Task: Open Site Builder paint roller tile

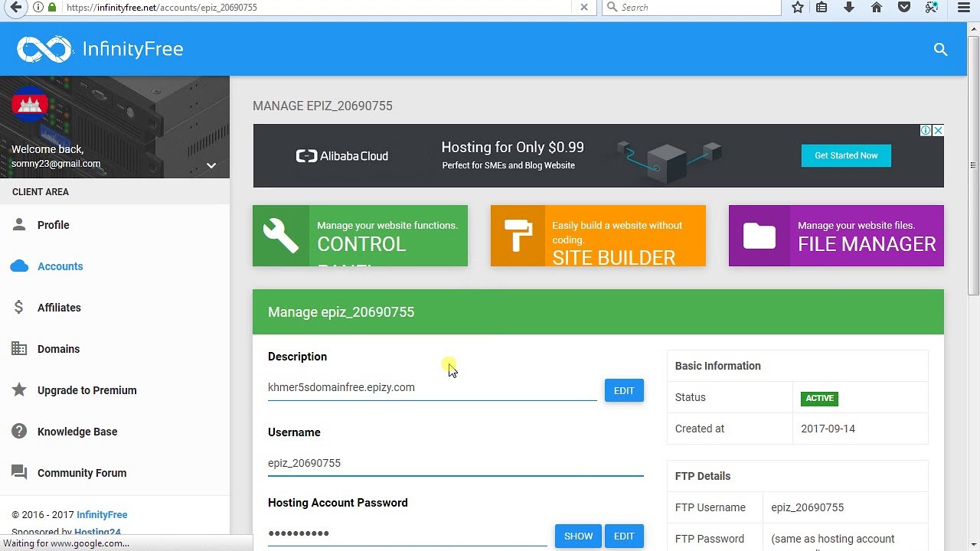Action: click(x=598, y=236)
